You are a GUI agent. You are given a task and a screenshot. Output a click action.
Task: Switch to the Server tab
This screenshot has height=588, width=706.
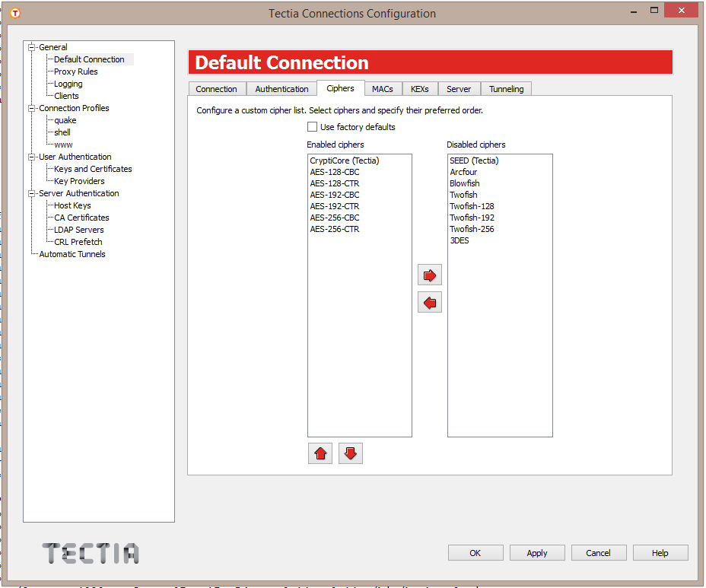coord(459,89)
